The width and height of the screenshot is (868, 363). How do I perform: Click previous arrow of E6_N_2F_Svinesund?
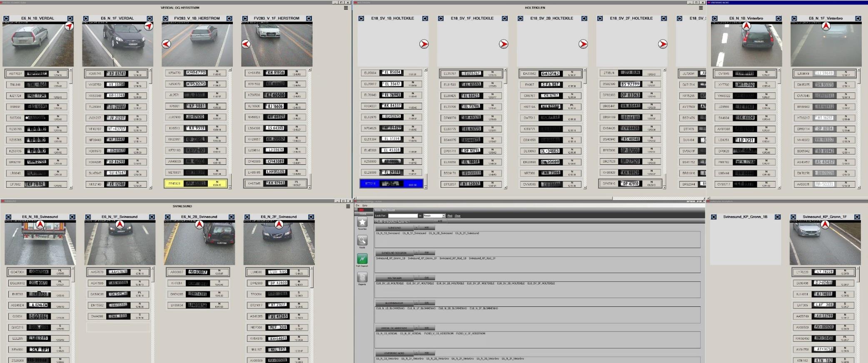247,217
